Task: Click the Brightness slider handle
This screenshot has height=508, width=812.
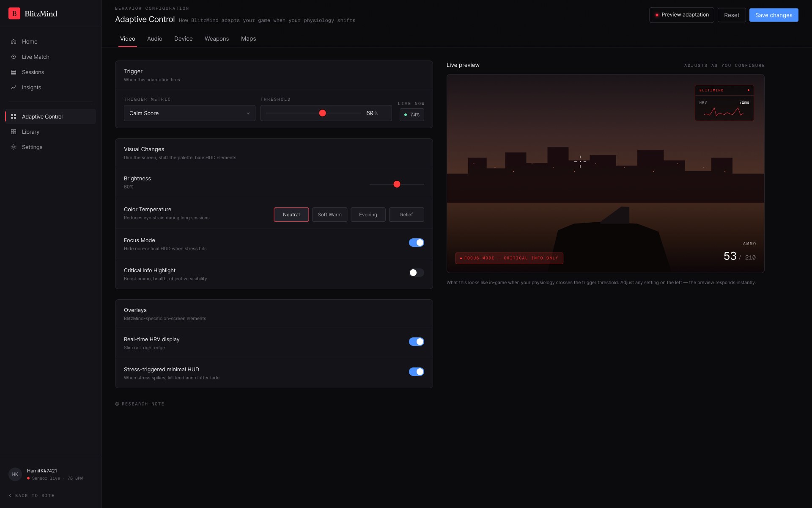Action: tap(397, 184)
